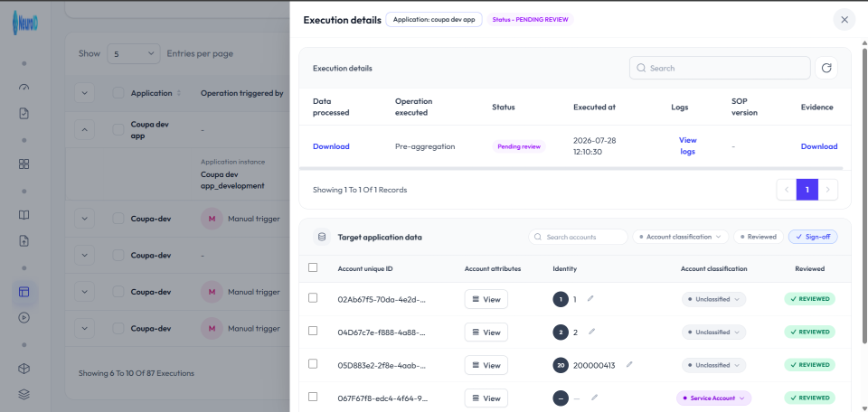This screenshot has width=868, height=412.
Task: Edit identity pencil for account 02Ab67f5
Action: tap(590, 299)
